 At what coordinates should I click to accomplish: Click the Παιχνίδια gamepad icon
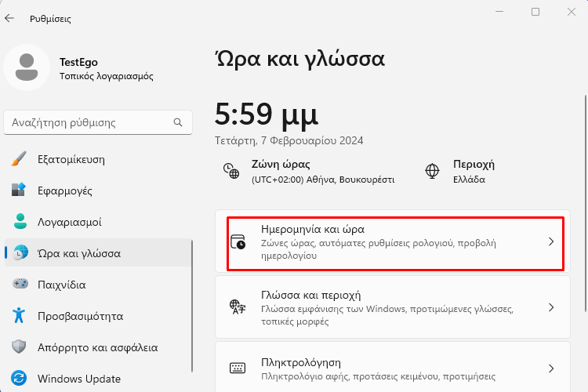(20, 284)
